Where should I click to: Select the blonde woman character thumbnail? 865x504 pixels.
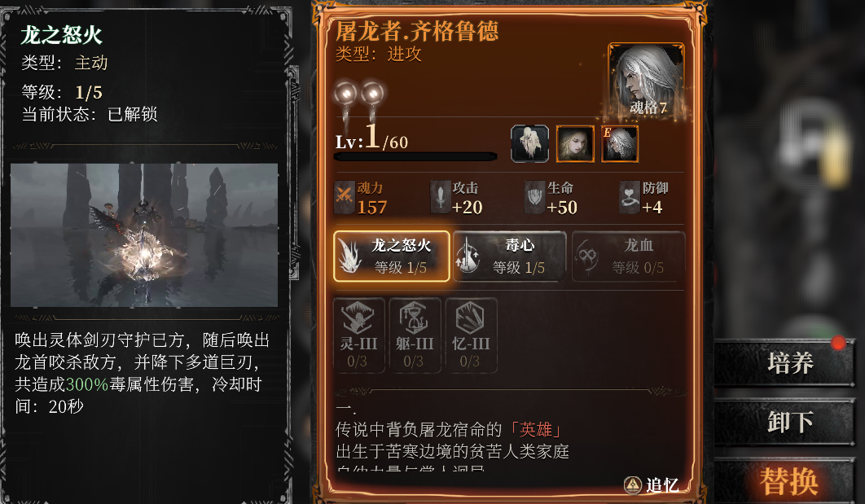pyautogui.click(x=575, y=144)
